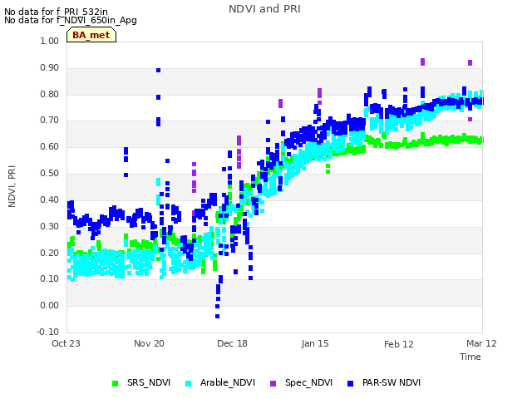Click the PAR-SW NDVI legend entry

(x=384, y=382)
